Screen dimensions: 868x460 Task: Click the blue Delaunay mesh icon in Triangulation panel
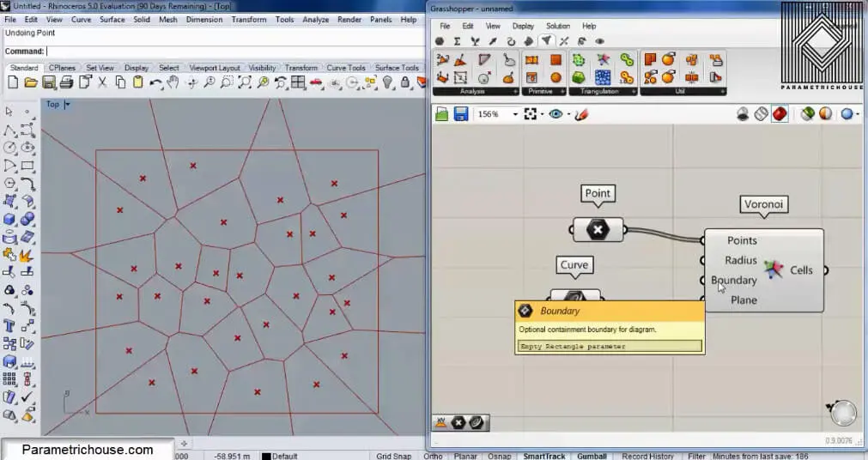(603, 77)
